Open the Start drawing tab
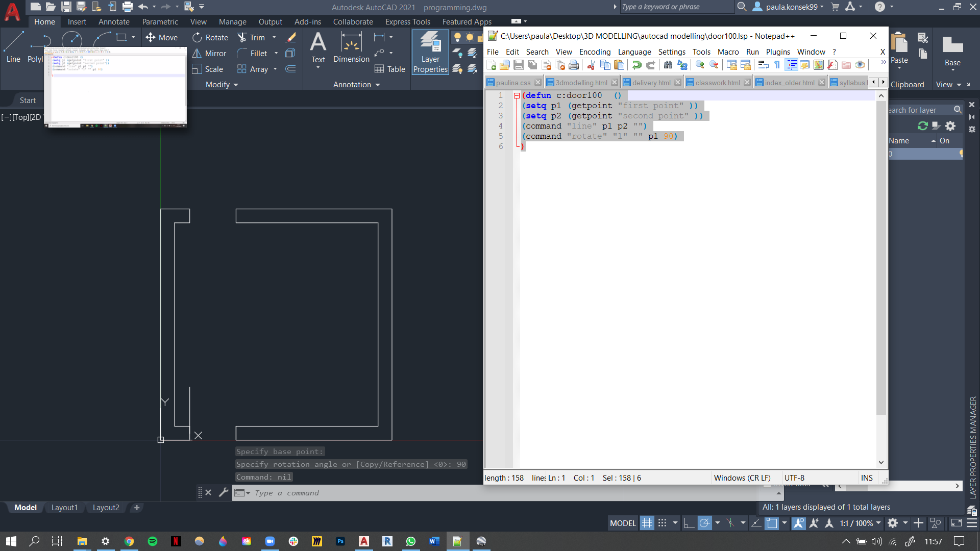Screen dimensions: 980x551 28,101
